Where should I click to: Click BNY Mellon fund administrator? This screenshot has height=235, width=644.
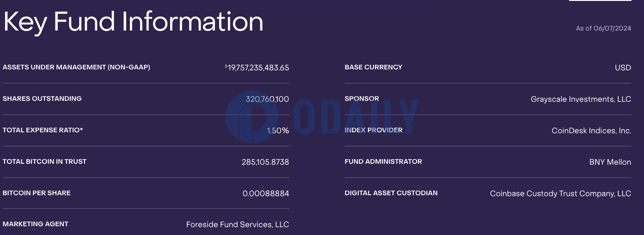[x=610, y=162]
